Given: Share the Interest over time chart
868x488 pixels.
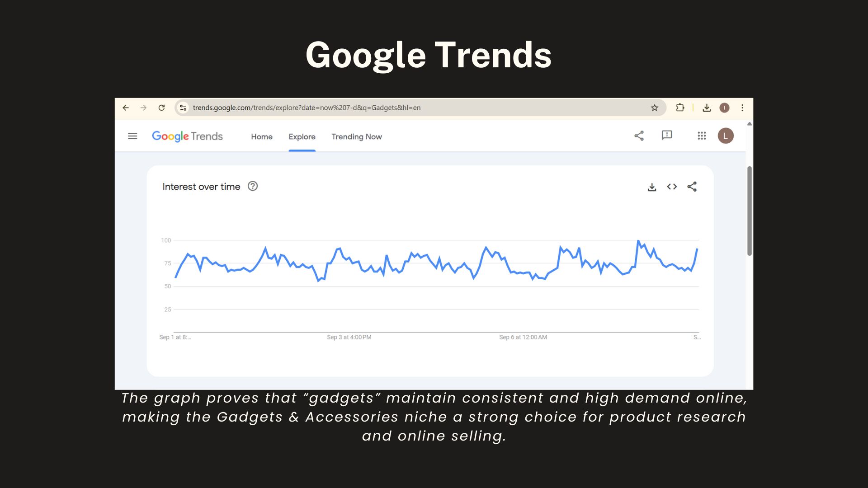Looking at the screenshot, I should pyautogui.click(x=692, y=187).
